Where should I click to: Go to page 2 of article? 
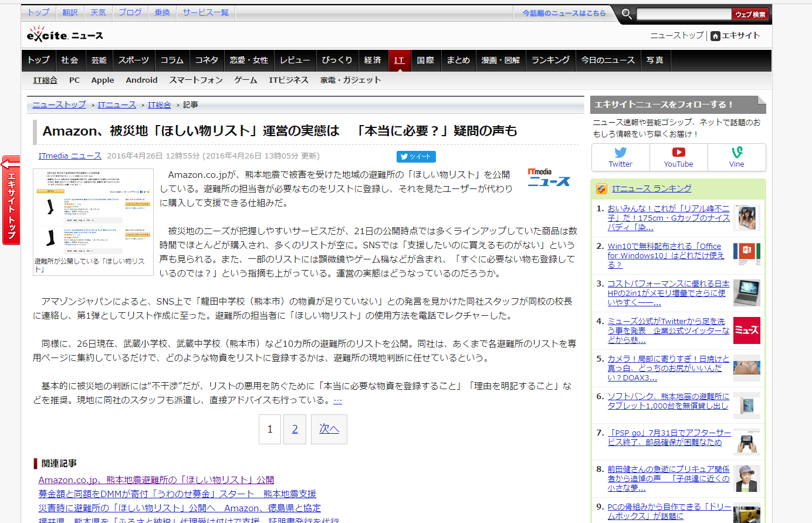coord(295,429)
